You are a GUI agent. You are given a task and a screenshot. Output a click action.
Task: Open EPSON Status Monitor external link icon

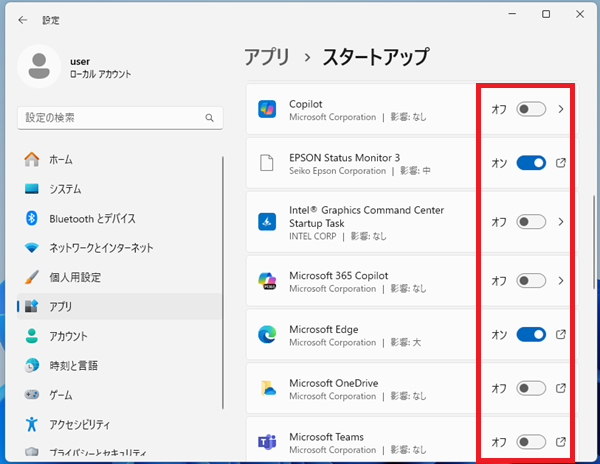point(561,163)
